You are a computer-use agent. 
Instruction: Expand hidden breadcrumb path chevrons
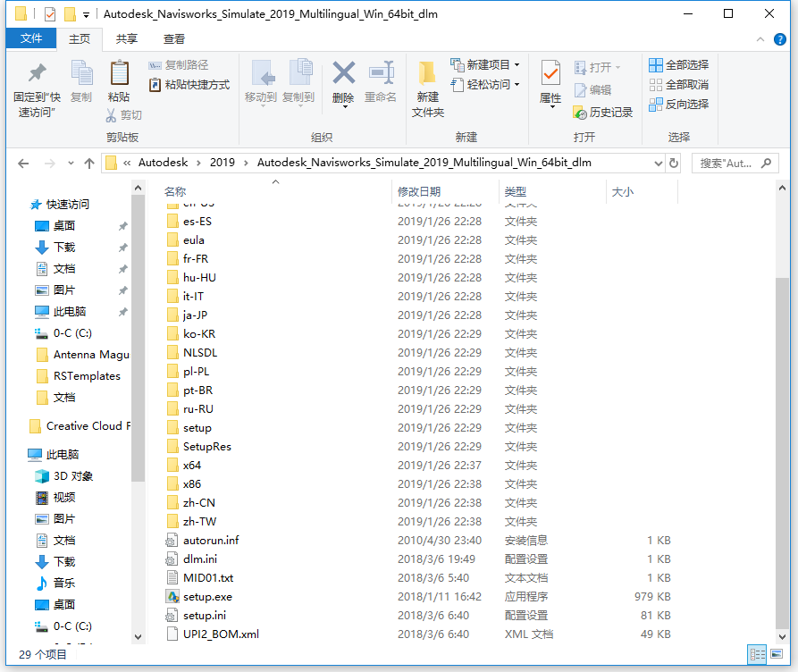[x=127, y=163]
